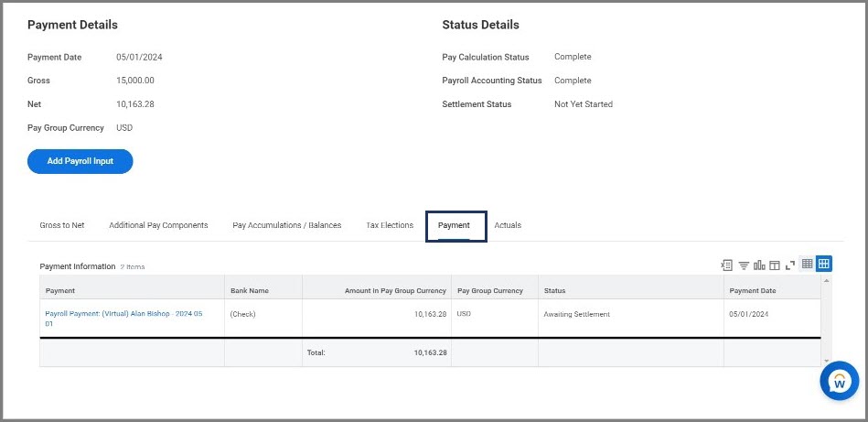Open the table filter icon
The width and height of the screenshot is (868, 422).
[x=744, y=265]
